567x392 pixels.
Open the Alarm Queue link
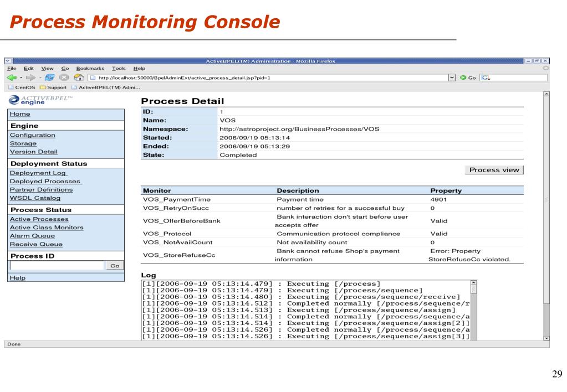(x=33, y=236)
